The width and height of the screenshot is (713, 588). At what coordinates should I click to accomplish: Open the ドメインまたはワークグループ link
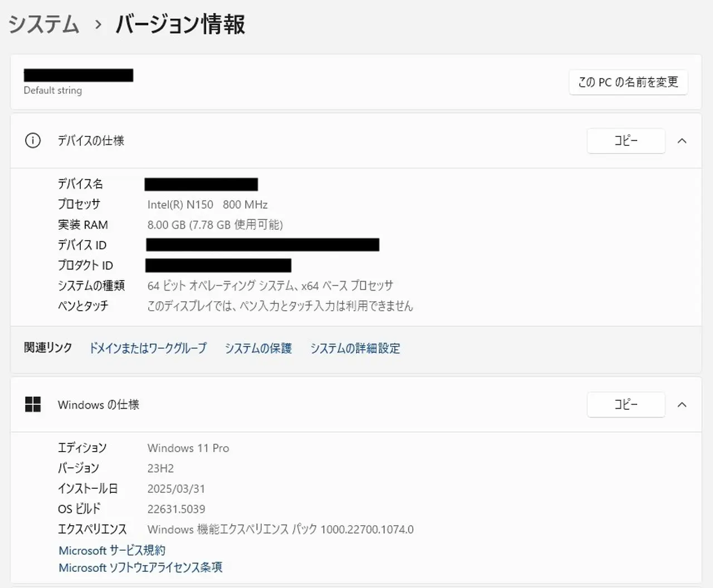point(148,349)
